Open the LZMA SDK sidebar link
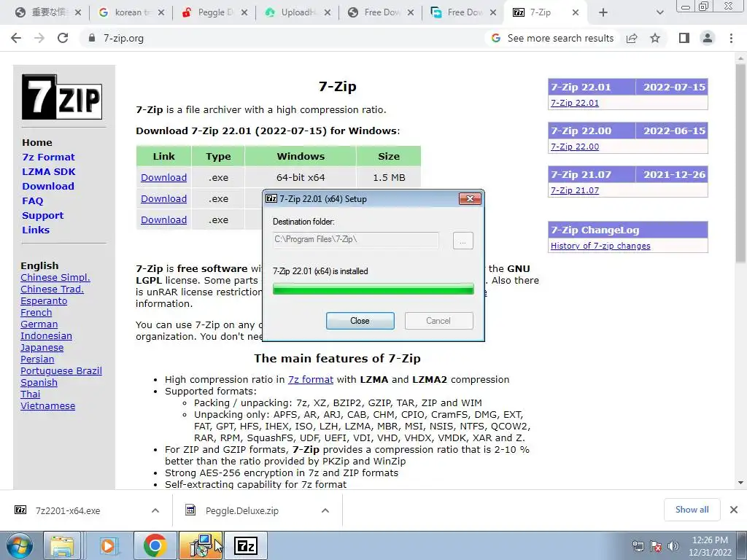Image resolution: width=747 pixels, height=560 pixels. (49, 172)
